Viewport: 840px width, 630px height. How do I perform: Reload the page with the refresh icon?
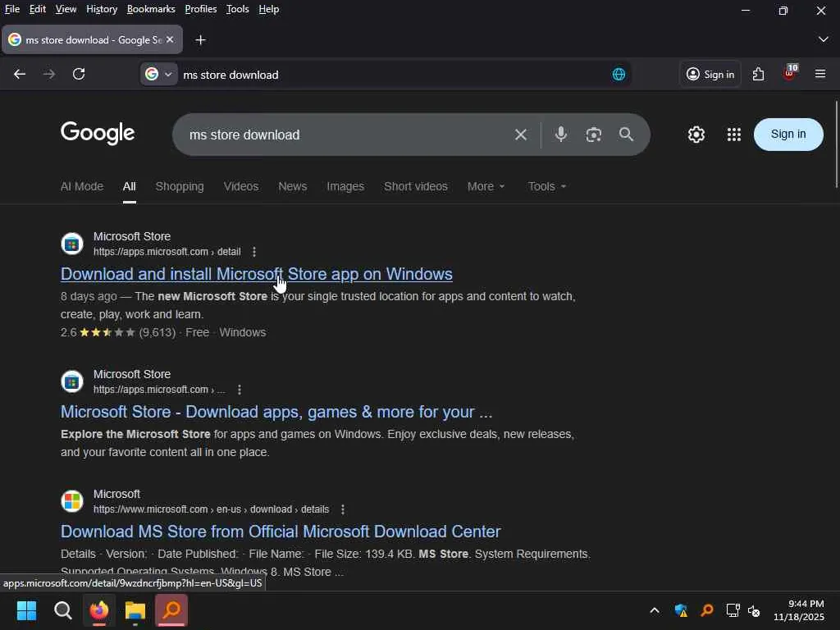tap(79, 74)
